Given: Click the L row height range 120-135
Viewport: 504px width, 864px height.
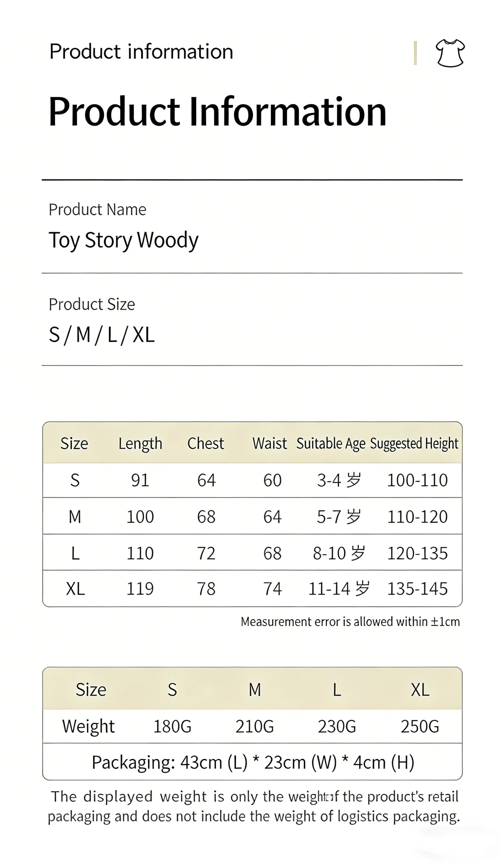Looking at the screenshot, I should tap(417, 553).
